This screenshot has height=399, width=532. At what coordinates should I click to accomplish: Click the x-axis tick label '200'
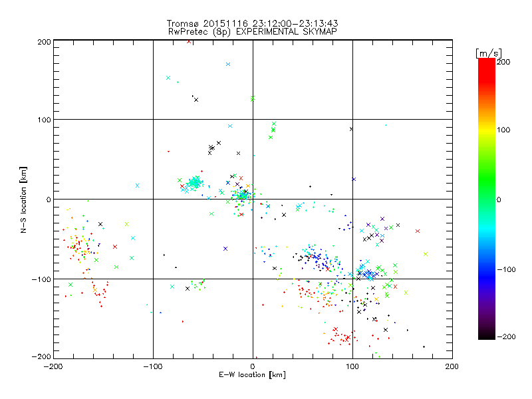tap(452, 366)
